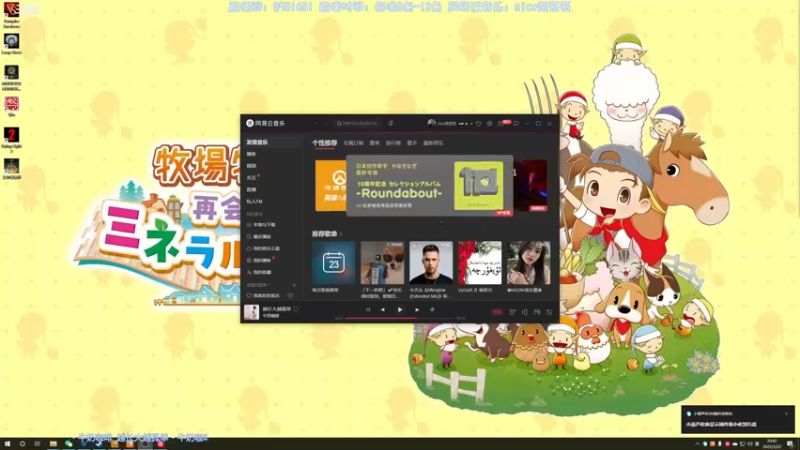800x450 pixels.
Task: Click the dark red banner on the right
Action: [531, 185]
